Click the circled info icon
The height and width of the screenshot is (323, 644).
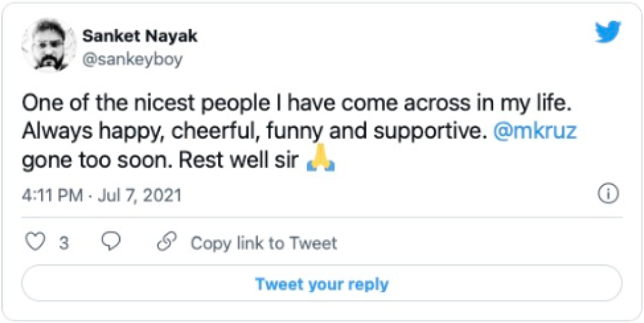(x=608, y=194)
